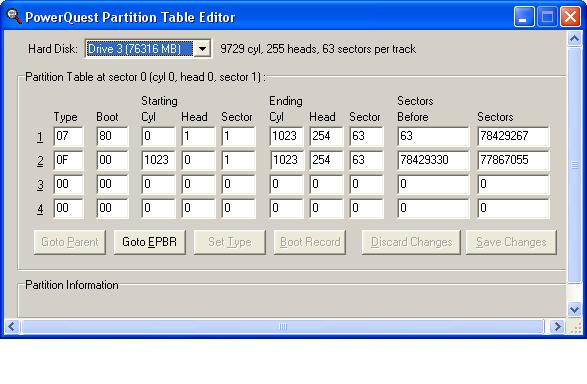Click partition 4 Sectors Before field
The image size is (587, 384).
click(433, 208)
